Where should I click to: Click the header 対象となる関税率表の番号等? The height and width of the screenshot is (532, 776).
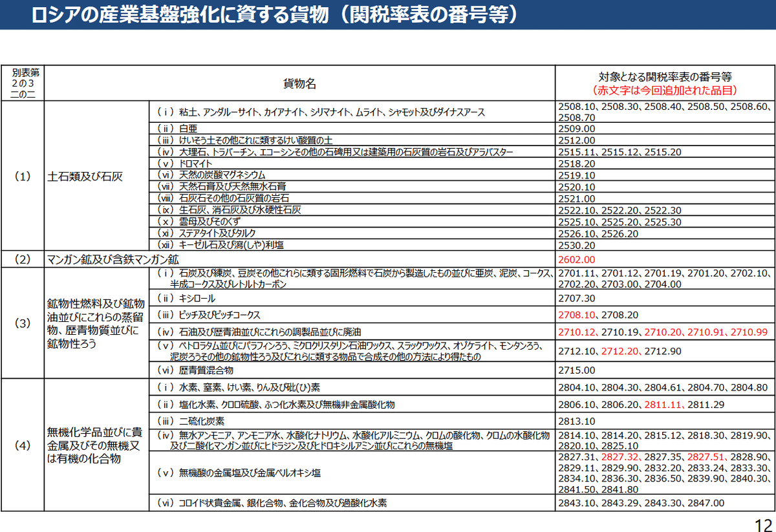pyautogui.click(x=665, y=76)
